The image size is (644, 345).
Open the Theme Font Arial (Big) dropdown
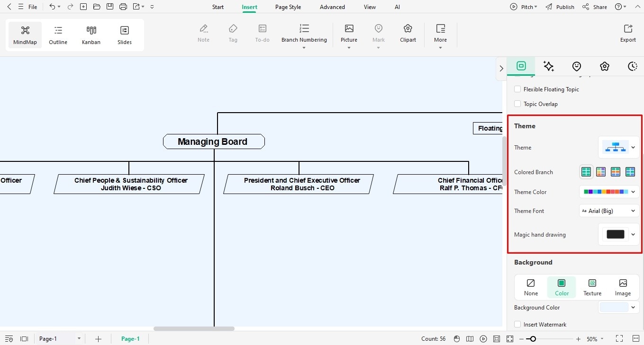click(x=609, y=211)
